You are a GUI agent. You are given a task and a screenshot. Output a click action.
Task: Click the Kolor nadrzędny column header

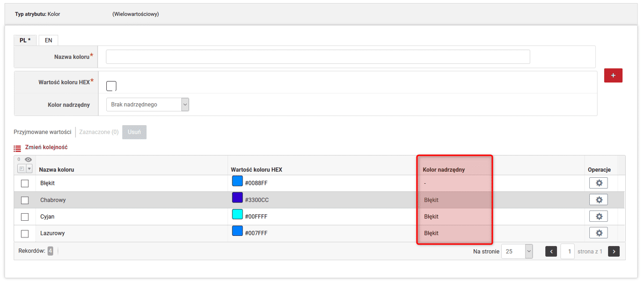[444, 170]
